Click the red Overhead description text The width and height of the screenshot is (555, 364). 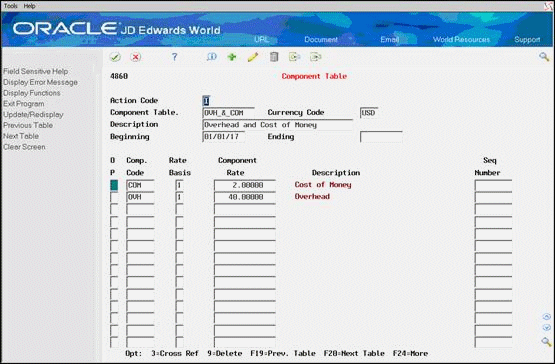pos(312,197)
